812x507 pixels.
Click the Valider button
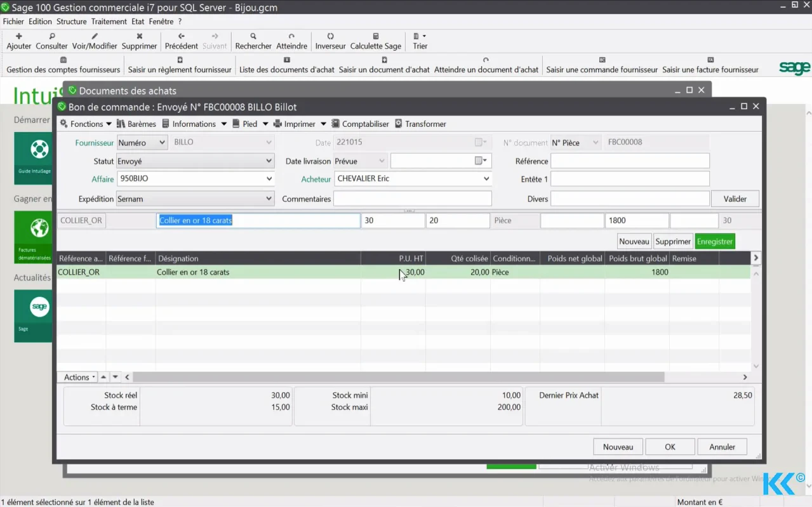735,199
